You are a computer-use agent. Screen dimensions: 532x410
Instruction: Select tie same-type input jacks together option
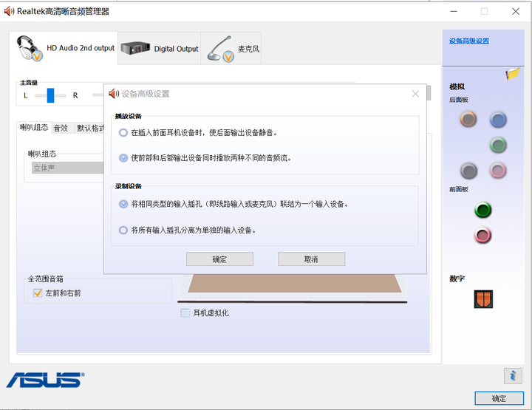[x=123, y=204]
